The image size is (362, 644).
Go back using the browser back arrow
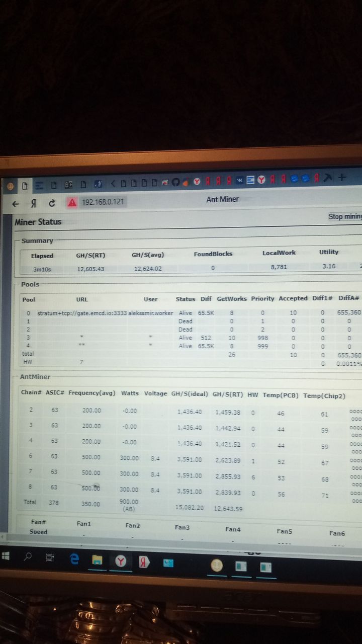coord(16,204)
